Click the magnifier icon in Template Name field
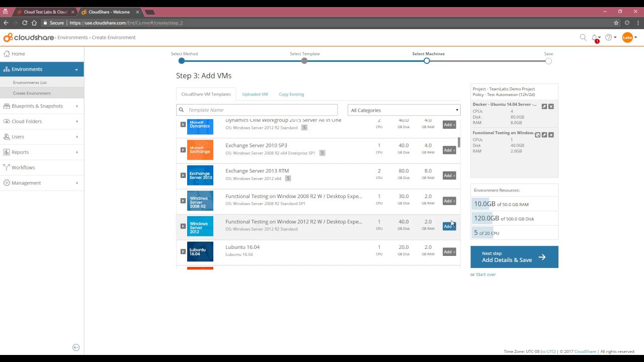This screenshot has height=362, width=644. tap(181, 110)
